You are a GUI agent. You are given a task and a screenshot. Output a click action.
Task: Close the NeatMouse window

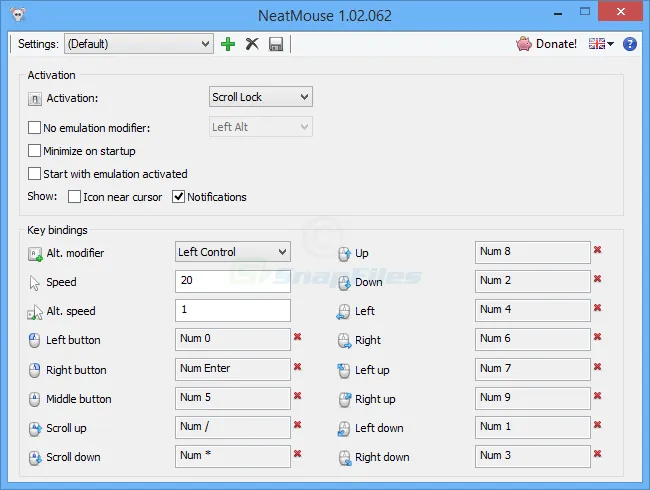click(x=621, y=12)
